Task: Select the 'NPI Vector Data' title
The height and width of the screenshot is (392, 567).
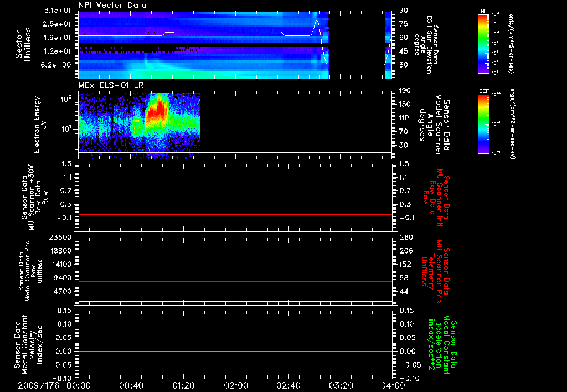Action: [112, 5]
